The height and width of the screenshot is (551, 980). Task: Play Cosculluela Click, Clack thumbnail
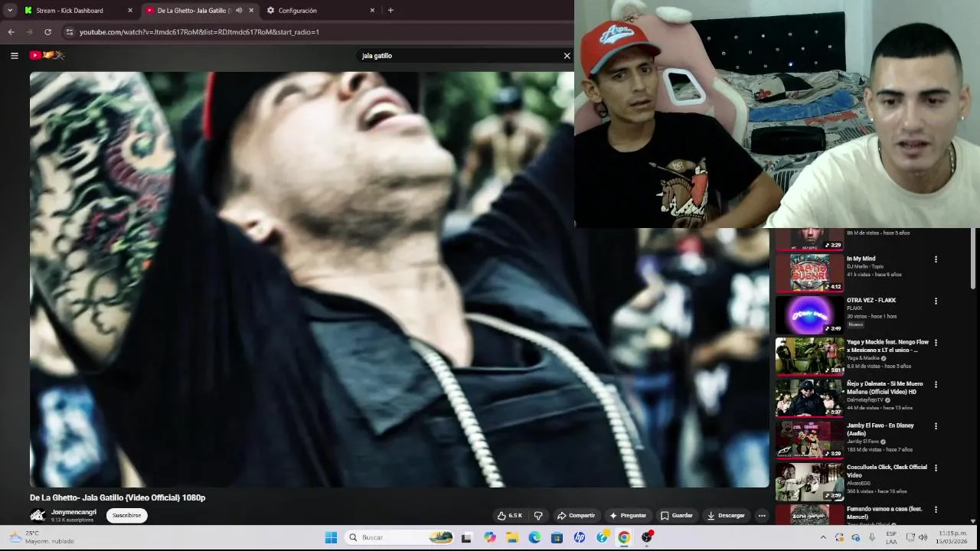click(809, 481)
